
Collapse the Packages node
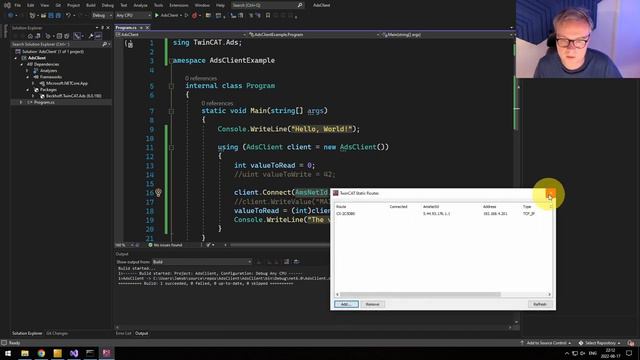click(28, 89)
